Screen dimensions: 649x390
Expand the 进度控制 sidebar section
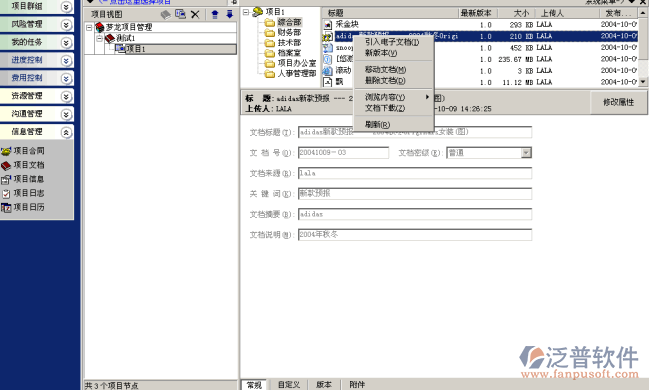pyautogui.click(x=66, y=60)
